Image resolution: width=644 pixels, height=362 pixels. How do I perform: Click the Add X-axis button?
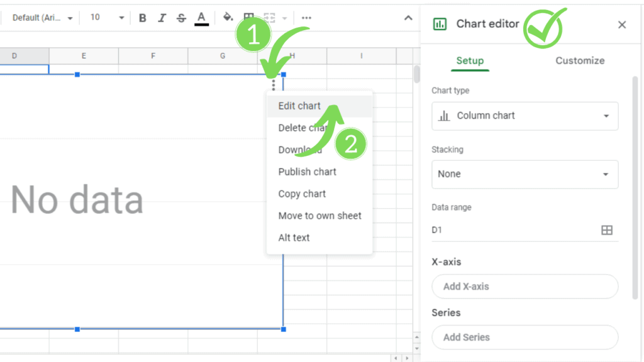(x=525, y=287)
